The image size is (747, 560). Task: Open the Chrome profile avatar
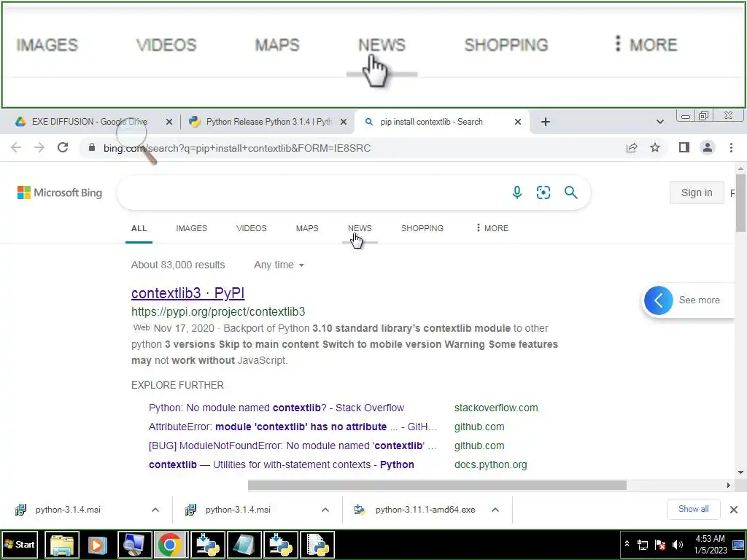pos(708,147)
